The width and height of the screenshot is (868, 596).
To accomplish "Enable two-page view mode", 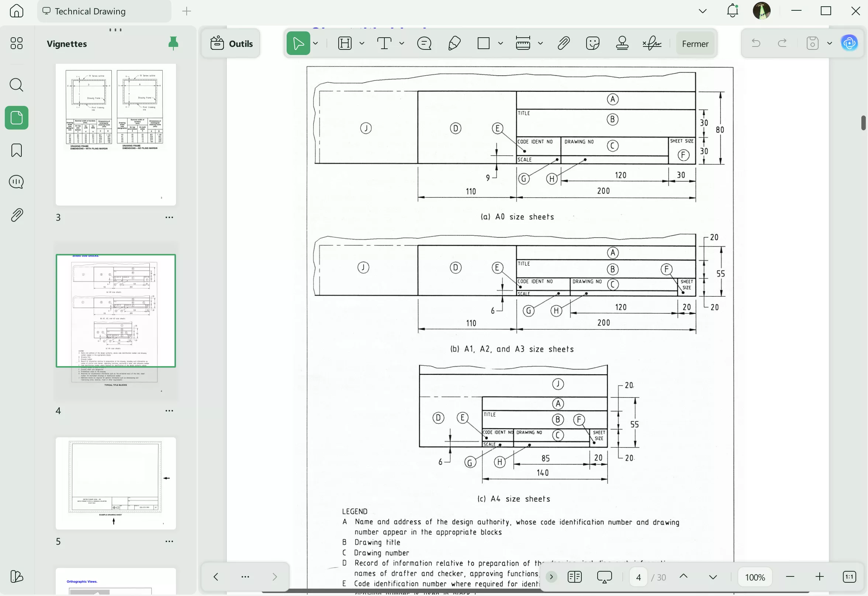I will 574,576.
